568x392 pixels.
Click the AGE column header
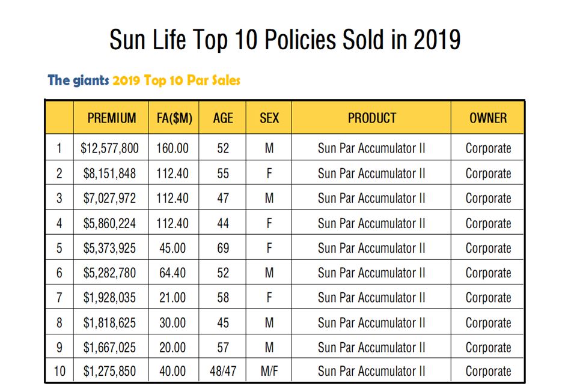(x=222, y=118)
